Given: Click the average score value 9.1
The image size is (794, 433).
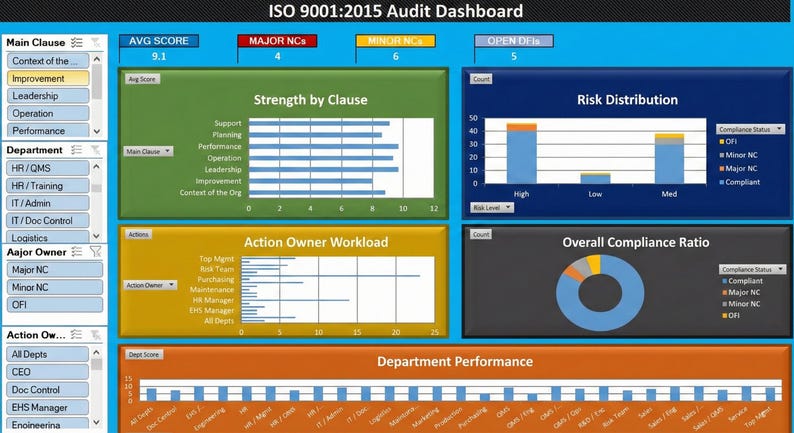Looking at the screenshot, I should click(159, 56).
